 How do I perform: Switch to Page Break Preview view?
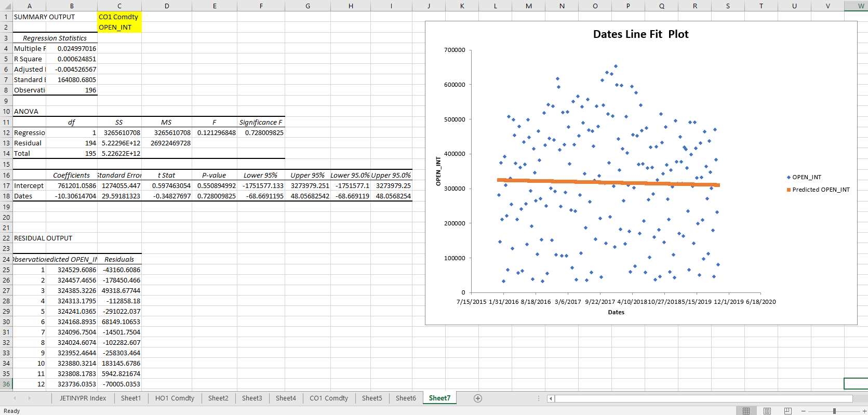(788, 411)
